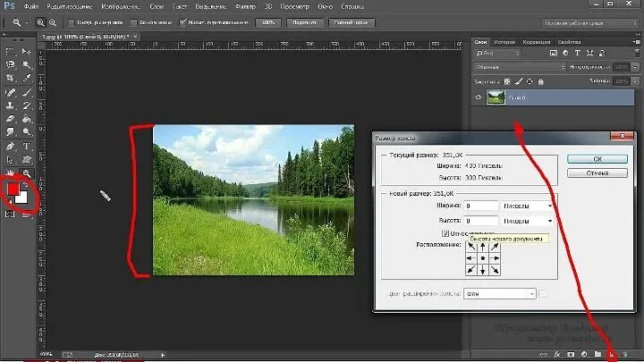This screenshot has width=644, height=362.
Task: Hide layer 0 with eye icon
Action: point(479,97)
